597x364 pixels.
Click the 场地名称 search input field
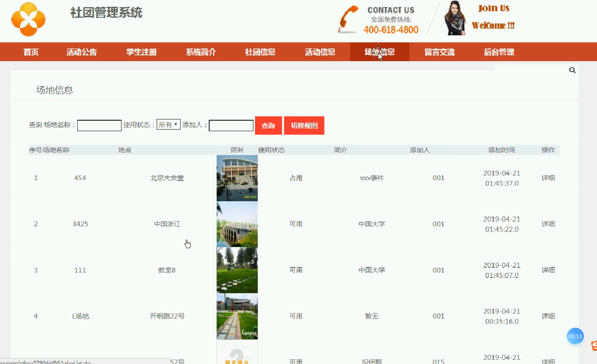coord(99,125)
